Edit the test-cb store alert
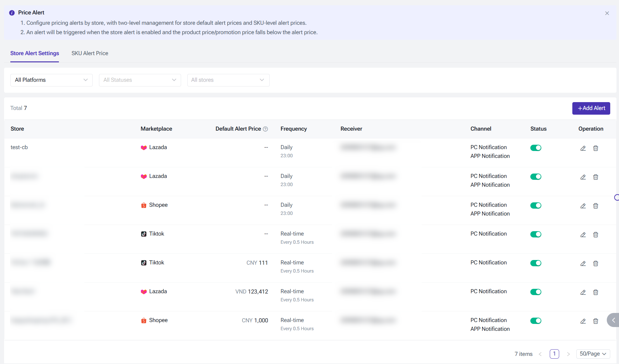Image resolution: width=619 pixels, height=364 pixels. tap(583, 148)
